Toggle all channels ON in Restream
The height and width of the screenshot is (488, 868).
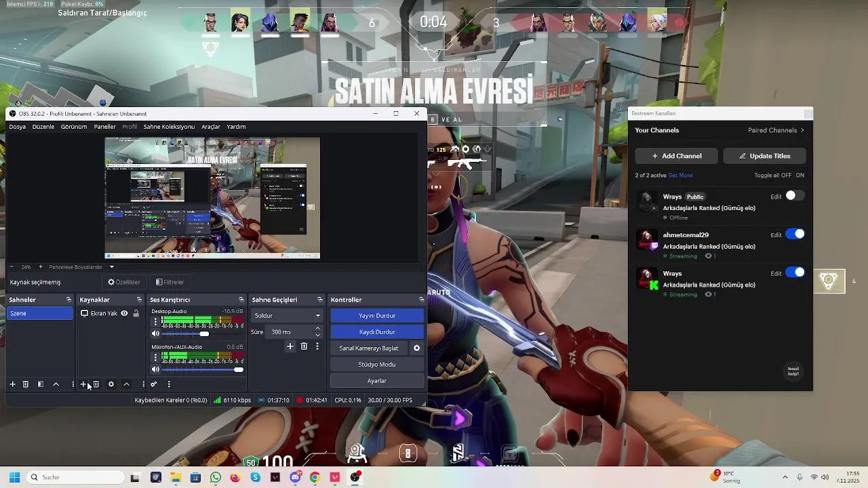click(x=800, y=175)
